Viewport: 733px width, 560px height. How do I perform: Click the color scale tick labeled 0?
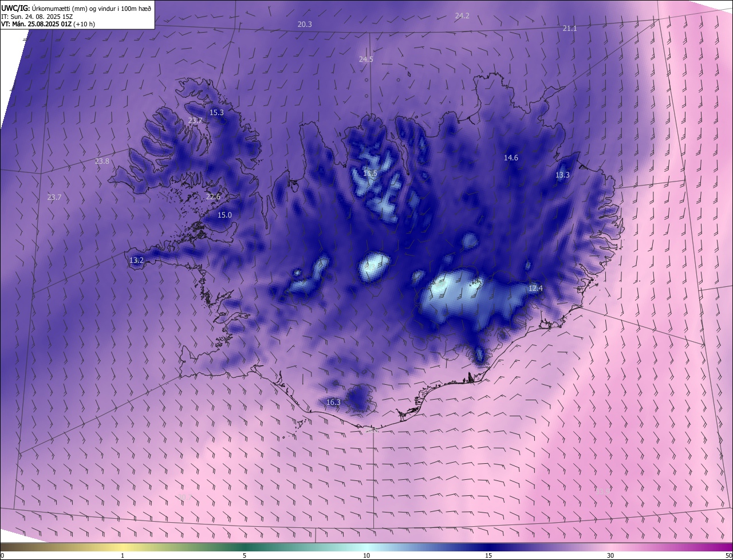click(2, 555)
